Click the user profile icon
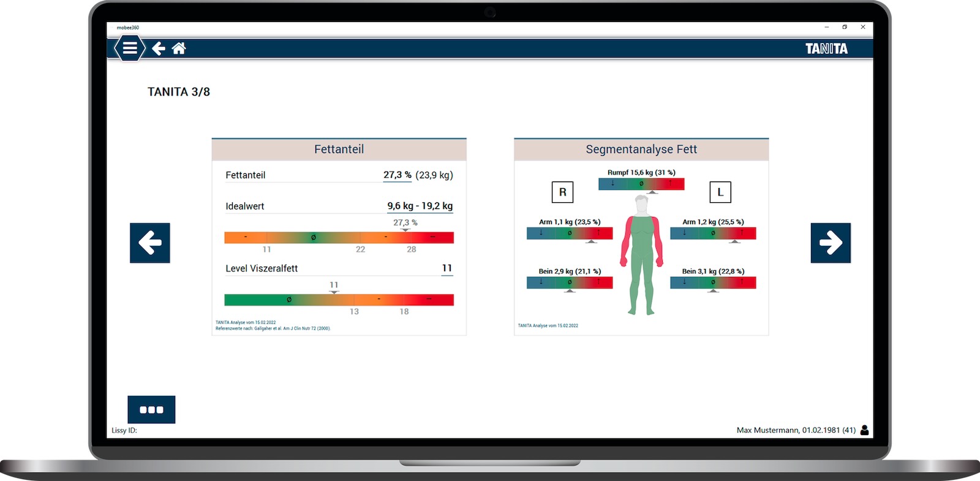This screenshot has height=481, width=980. coord(864,430)
